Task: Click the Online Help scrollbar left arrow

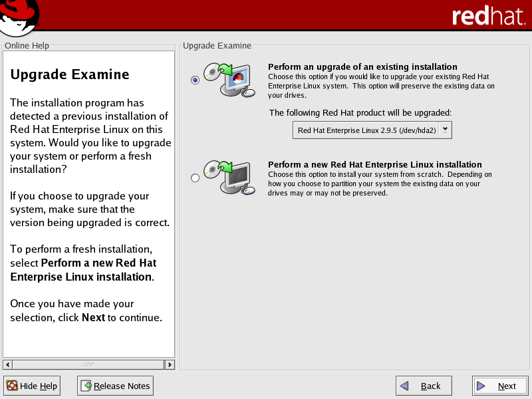Action: pyautogui.click(x=8, y=364)
